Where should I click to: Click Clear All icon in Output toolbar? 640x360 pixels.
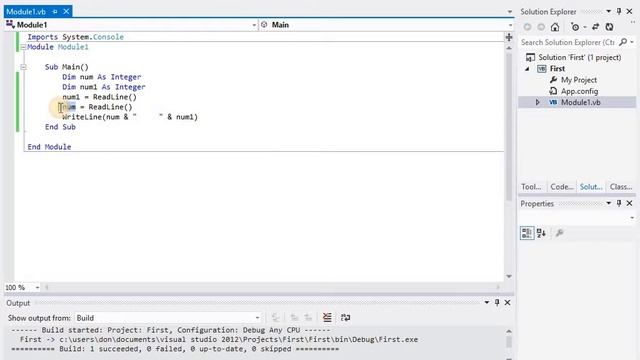coord(327,318)
